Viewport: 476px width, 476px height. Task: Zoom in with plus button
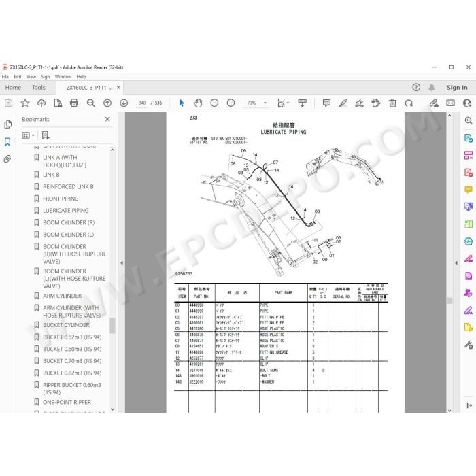(231, 103)
